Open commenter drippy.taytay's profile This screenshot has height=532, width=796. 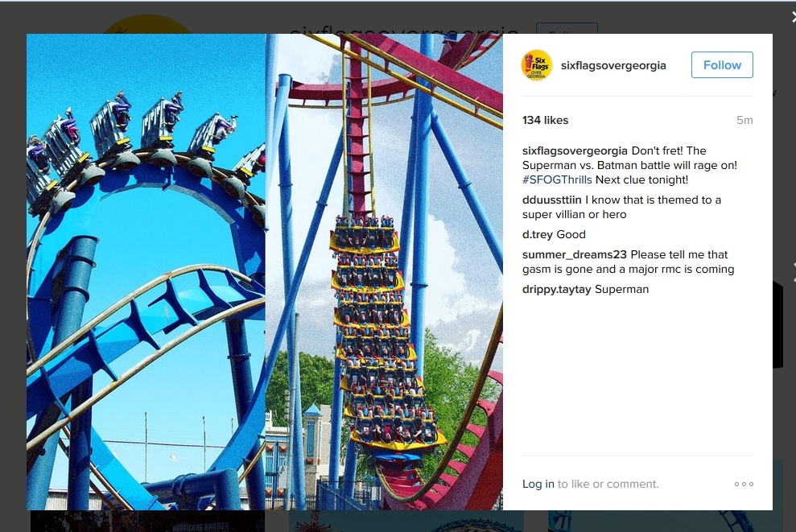pos(556,290)
